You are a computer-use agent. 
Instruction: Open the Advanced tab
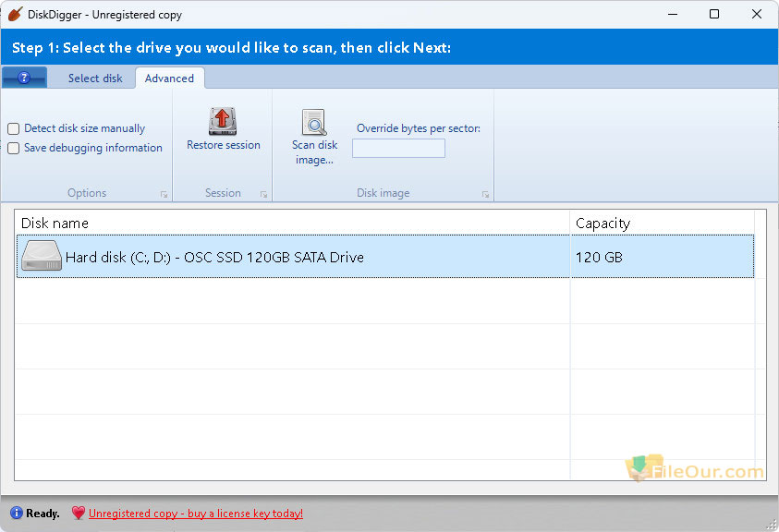(169, 79)
